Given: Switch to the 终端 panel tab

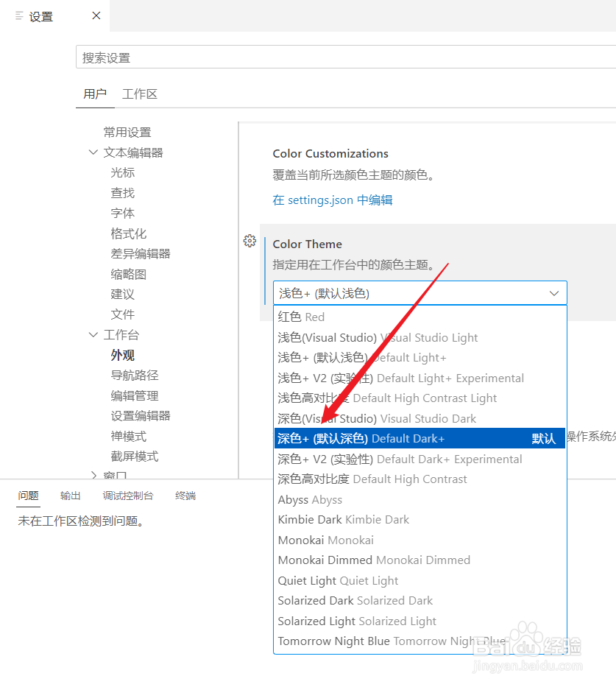Looking at the screenshot, I should (185, 496).
